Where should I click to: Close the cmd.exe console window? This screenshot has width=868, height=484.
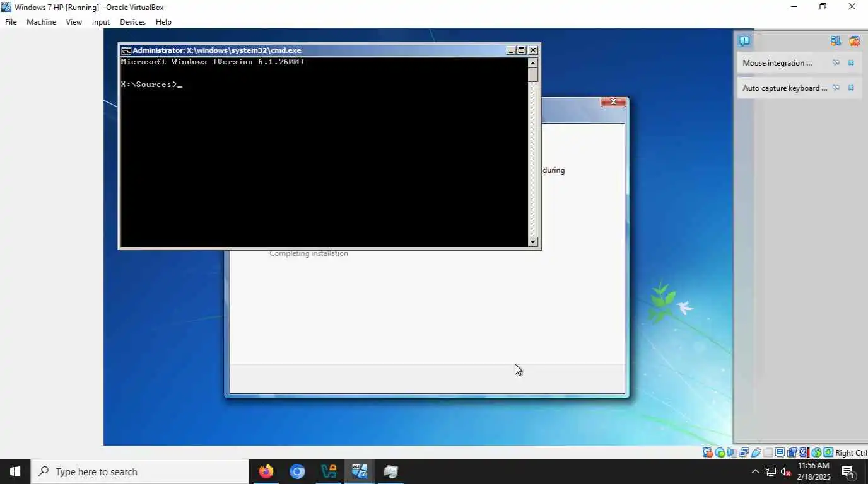click(533, 50)
